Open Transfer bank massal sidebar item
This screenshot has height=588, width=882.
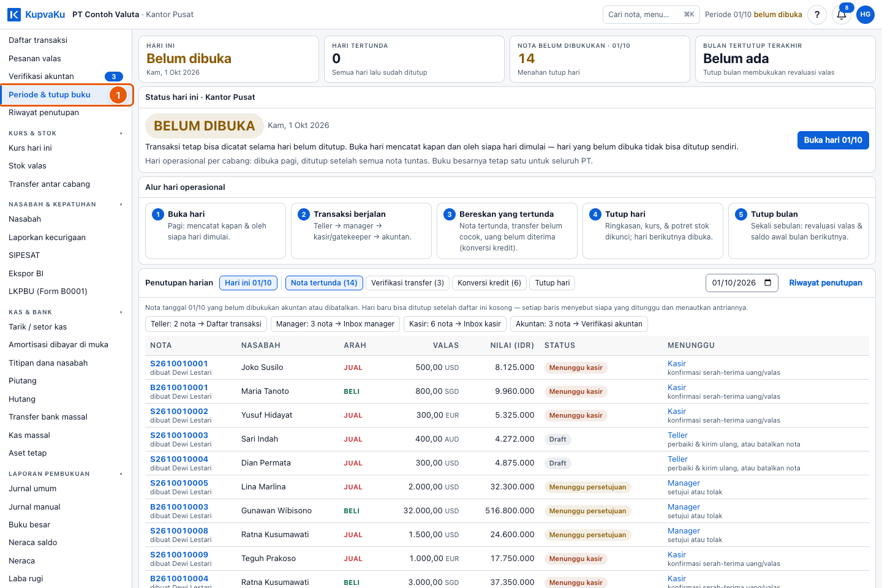click(66, 417)
